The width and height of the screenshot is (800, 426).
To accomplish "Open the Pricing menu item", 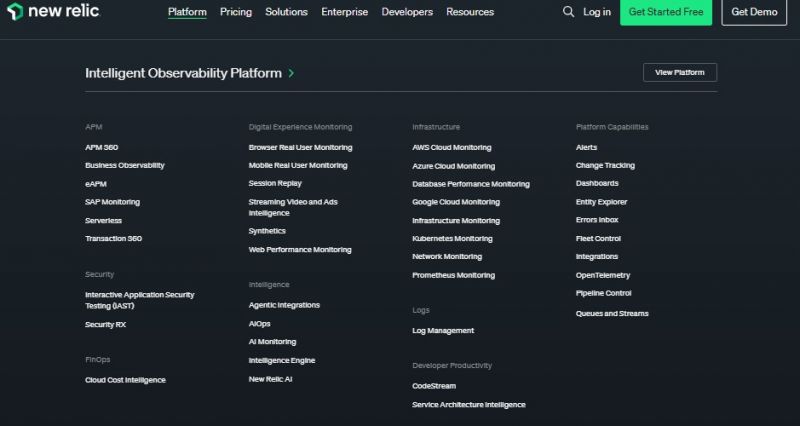I will click(236, 12).
